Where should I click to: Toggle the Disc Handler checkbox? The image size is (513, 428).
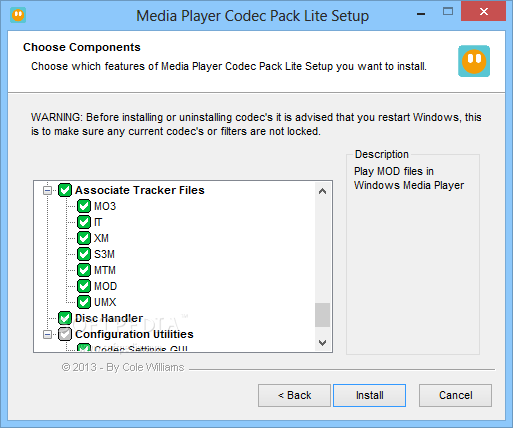pos(65,318)
